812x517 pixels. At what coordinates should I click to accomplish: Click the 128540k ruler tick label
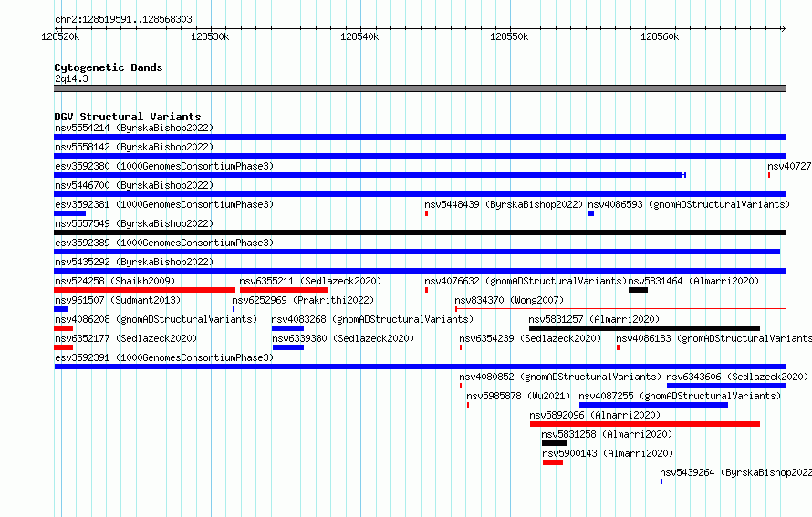[x=359, y=36]
